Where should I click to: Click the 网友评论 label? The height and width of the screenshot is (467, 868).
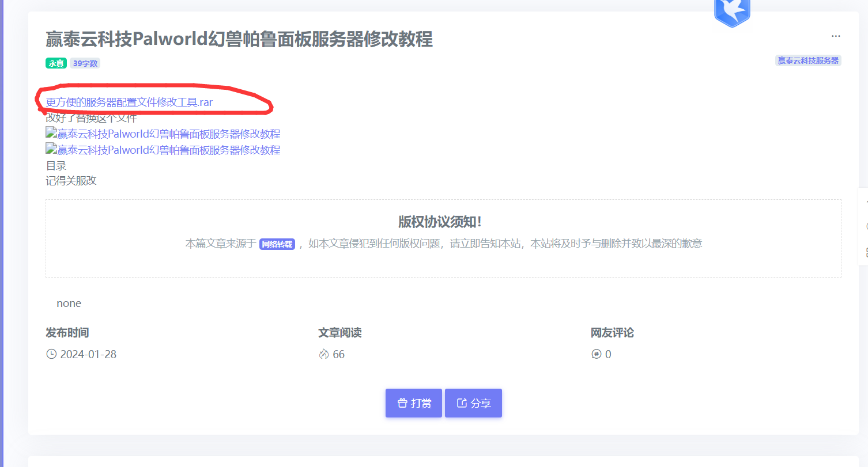point(613,333)
